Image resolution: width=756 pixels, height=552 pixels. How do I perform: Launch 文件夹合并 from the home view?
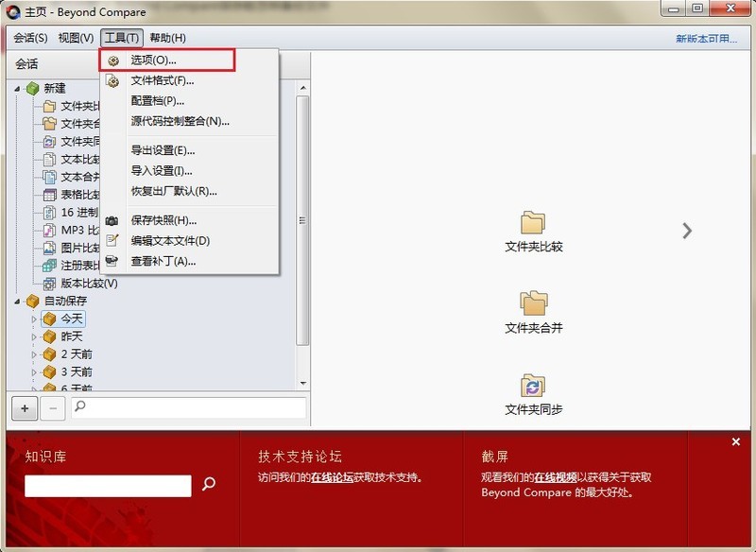click(533, 313)
